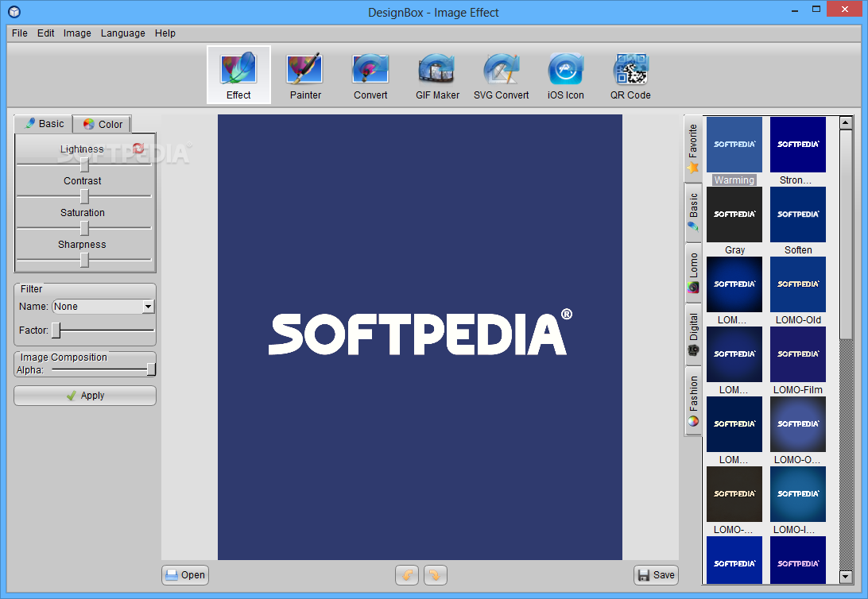868x599 pixels.
Task: Open the Edit menu
Action: click(45, 33)
